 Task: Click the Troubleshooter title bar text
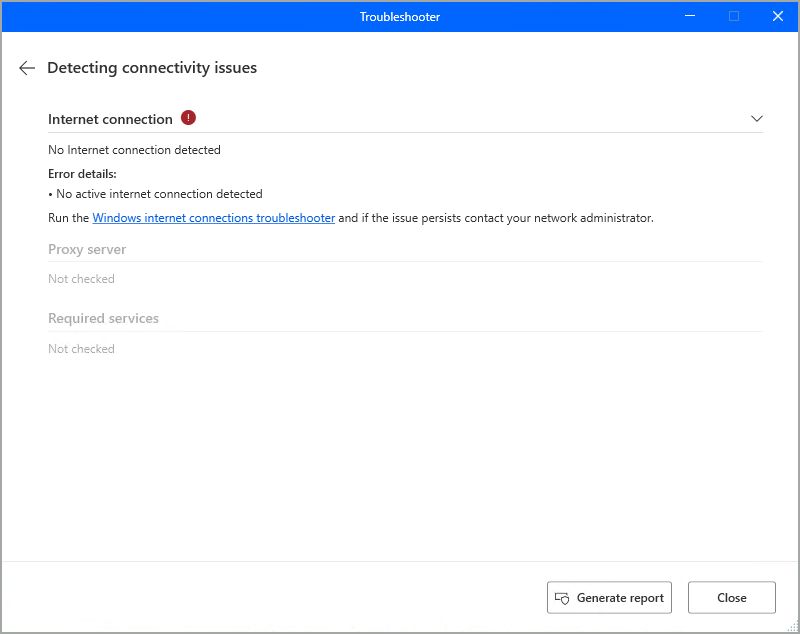(x=400, y=17)
